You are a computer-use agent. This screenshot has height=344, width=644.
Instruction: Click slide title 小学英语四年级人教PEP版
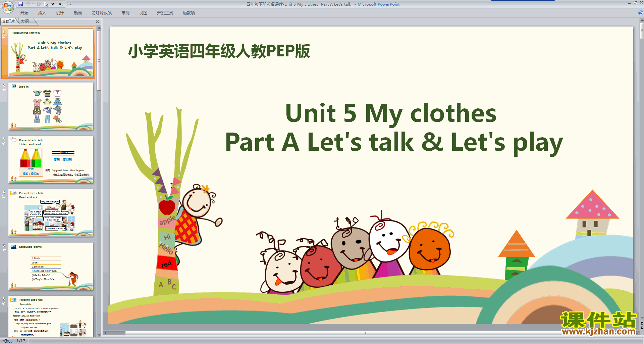(x=219, y=51)
